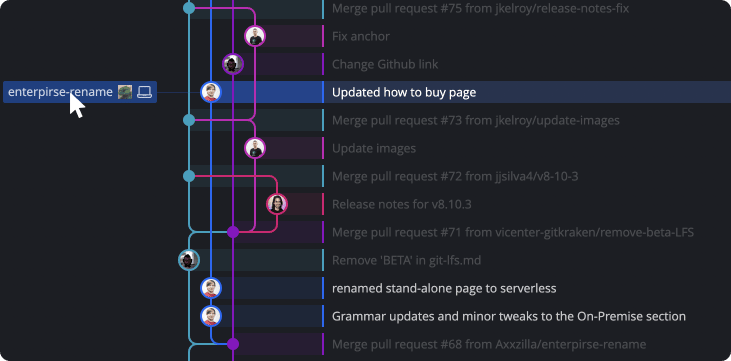Click the avatar for Release notes for v8.10.3
Viewport: 731px width, 361px height.
(277, 204)
